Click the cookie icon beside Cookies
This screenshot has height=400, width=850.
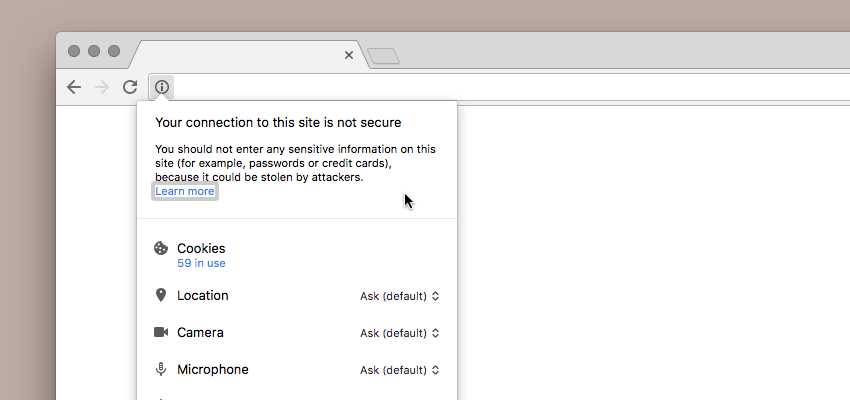pyautogui.click(x=161, y=248)
